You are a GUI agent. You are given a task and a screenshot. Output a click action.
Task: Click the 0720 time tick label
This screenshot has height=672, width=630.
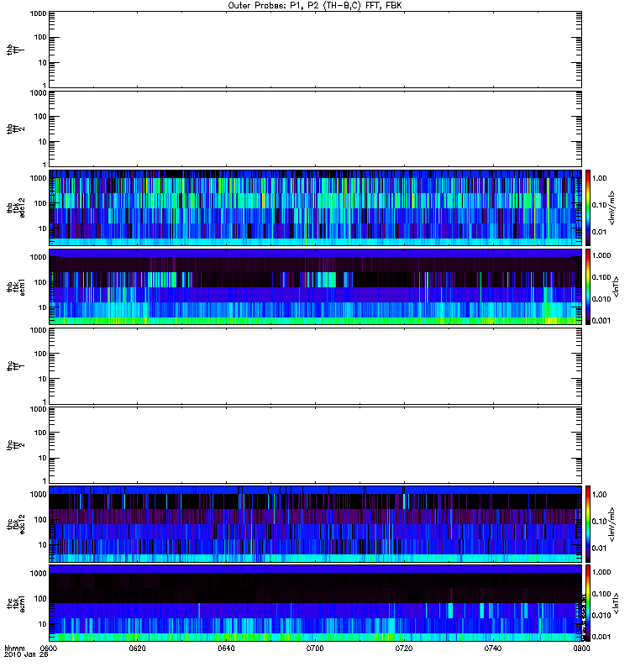pos(404,648)
